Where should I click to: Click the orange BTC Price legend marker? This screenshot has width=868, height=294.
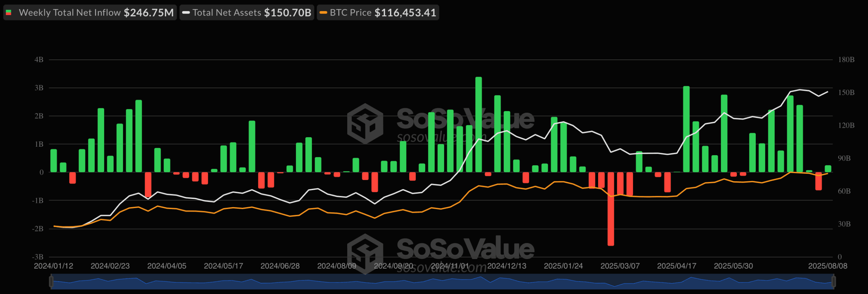[x=323, y=13]
